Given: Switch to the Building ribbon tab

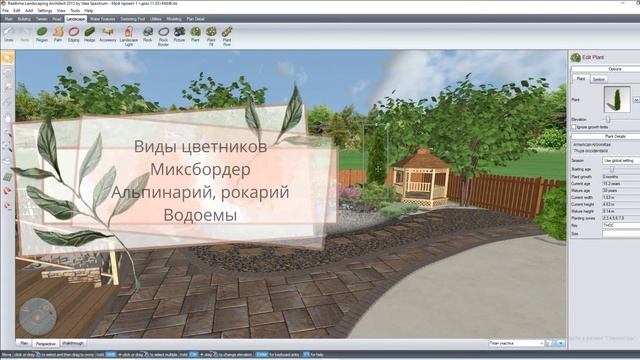Looking at the screenshot, I should [x=24, y=19].
